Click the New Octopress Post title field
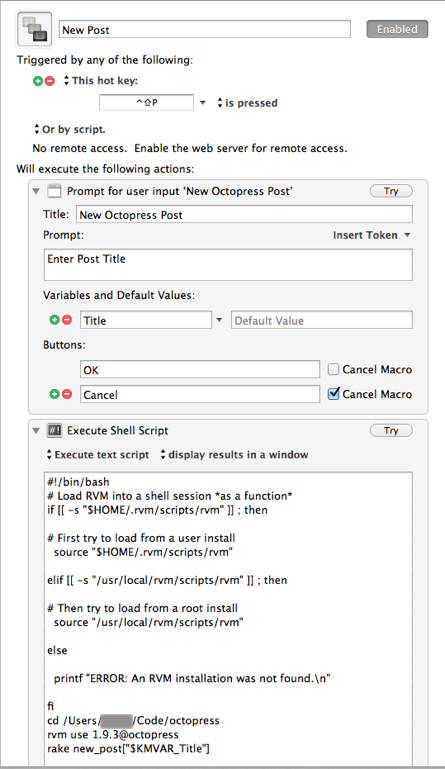This screenshot has width=445, height=769. click(244, 214)
